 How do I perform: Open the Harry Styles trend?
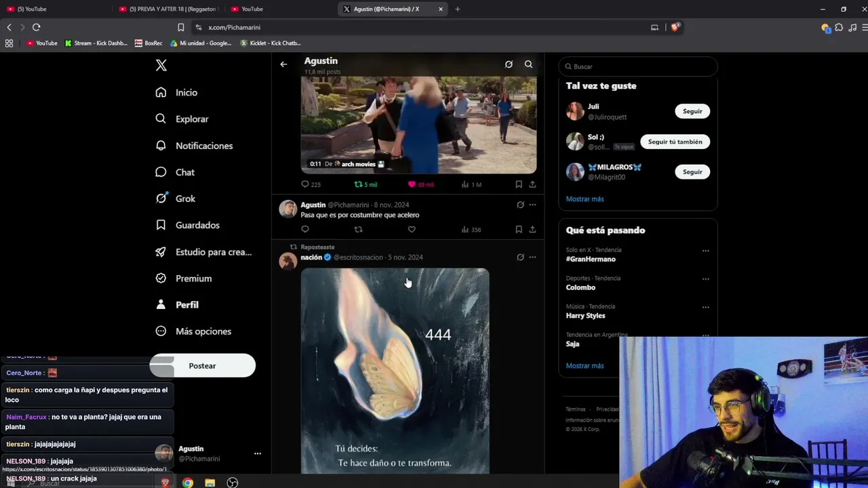pos(585,316)
